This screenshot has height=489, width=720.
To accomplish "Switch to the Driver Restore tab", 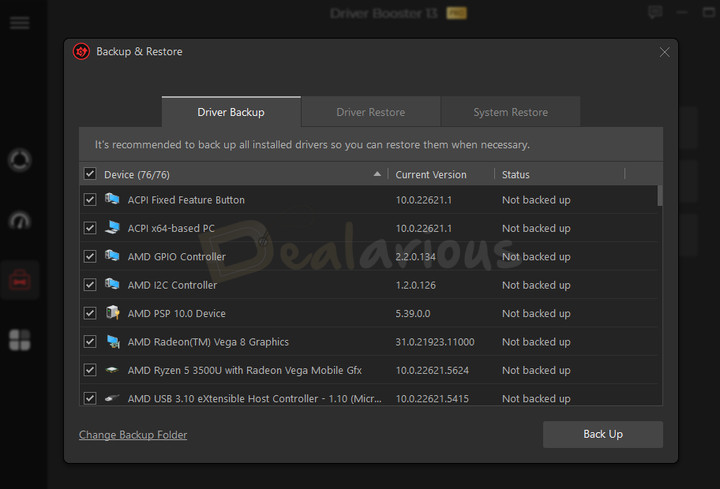I will pyautogui.click(x=371, y=112).
